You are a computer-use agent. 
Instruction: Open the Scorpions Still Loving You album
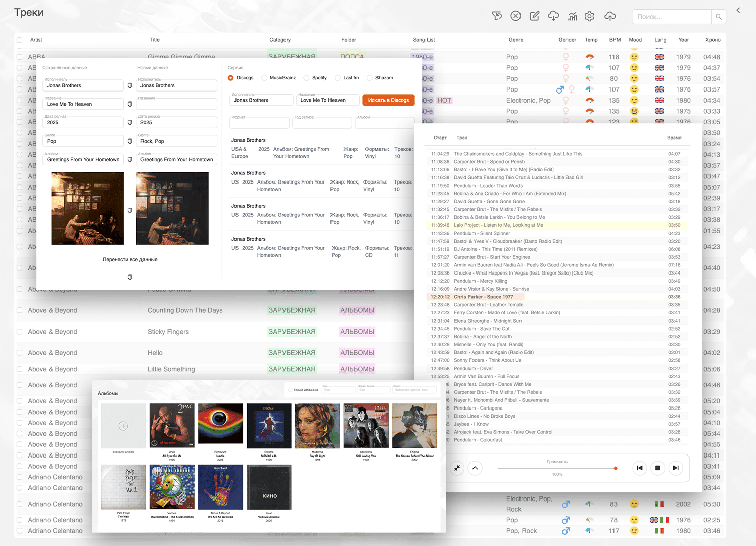point(366,426)
